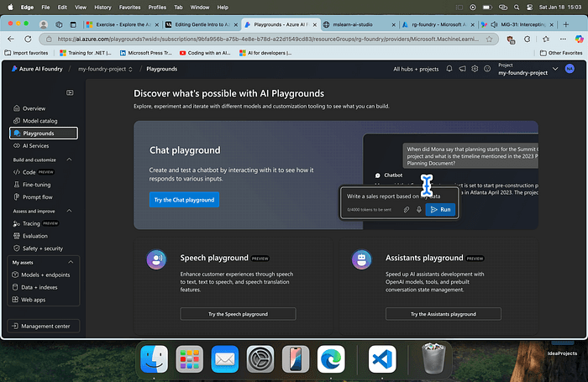Collapse My assets section
This screenshot has height=382, width=588.
click(71, 262)
